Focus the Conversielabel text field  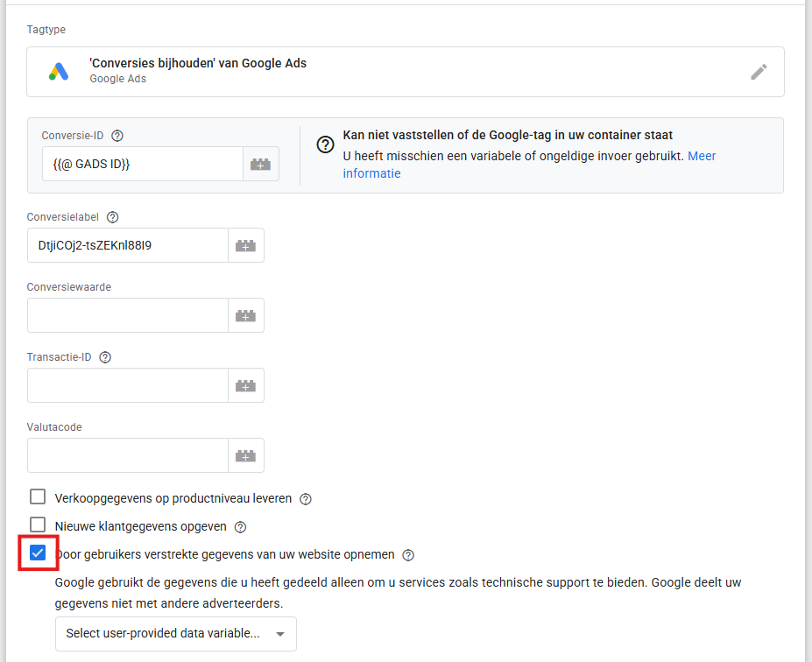(x=127, y=246)
